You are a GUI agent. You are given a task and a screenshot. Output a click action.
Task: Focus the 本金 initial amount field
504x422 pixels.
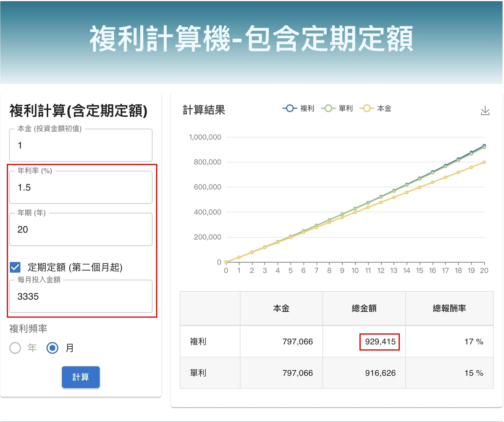(x=81, y=145)
